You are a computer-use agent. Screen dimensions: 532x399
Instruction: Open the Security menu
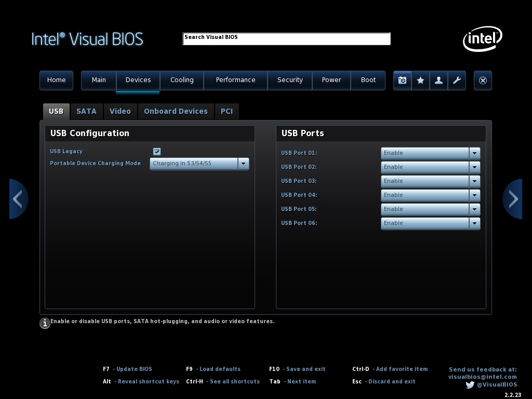[290, 80]
